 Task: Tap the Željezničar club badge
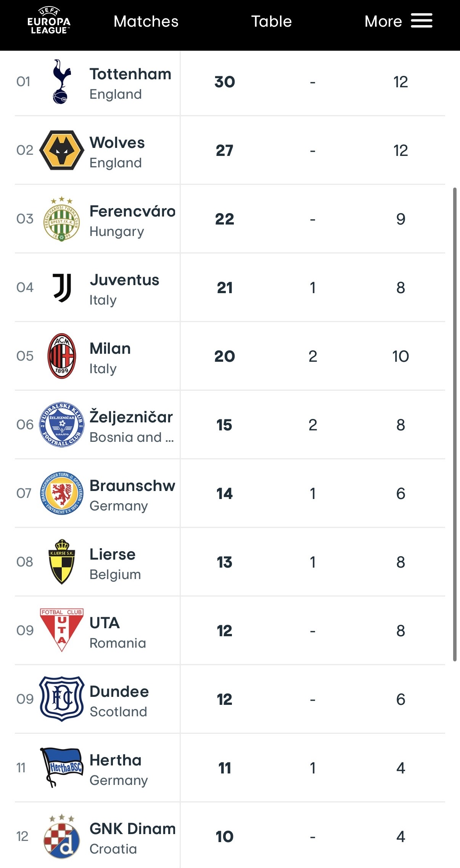pos(62,425)
